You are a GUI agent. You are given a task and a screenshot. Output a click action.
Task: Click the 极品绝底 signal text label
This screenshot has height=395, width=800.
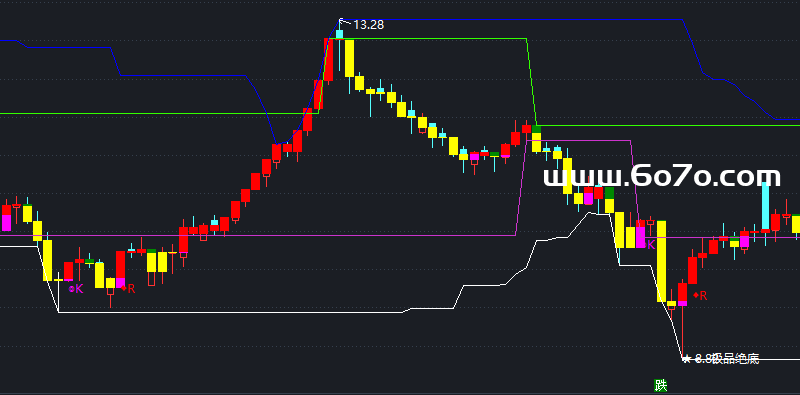[x=735, y=359]
